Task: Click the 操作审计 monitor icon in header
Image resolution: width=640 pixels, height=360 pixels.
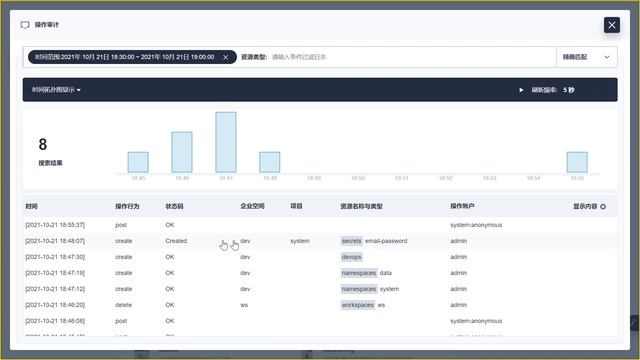Action: pyautogui.click(x=25, y=25)
